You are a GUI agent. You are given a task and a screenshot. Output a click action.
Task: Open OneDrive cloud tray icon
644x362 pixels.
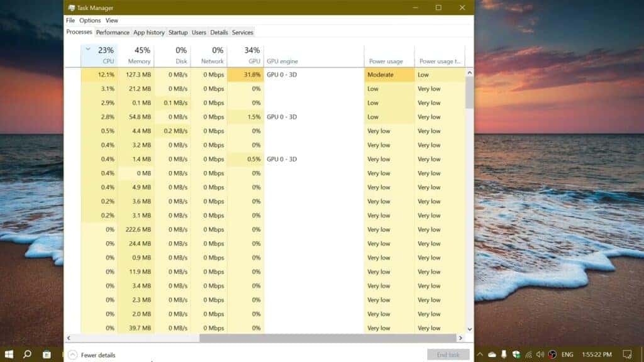coord(492,354)
